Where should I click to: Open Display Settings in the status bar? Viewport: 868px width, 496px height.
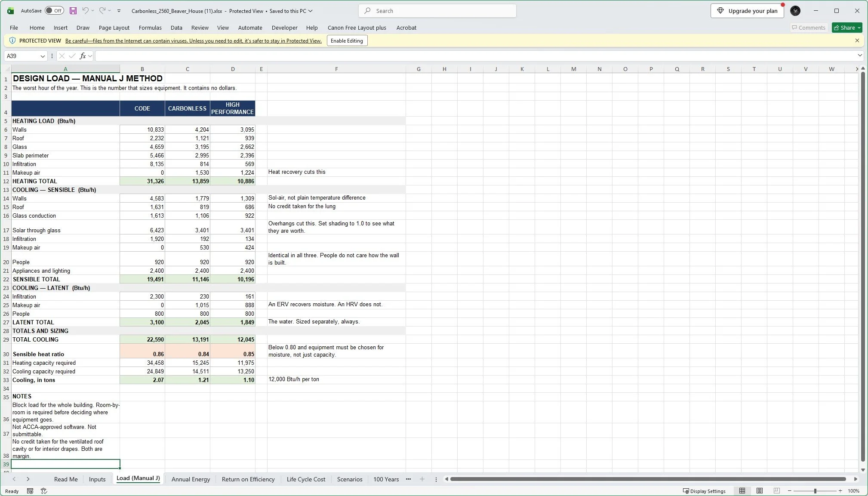click(x=704, y=491)
